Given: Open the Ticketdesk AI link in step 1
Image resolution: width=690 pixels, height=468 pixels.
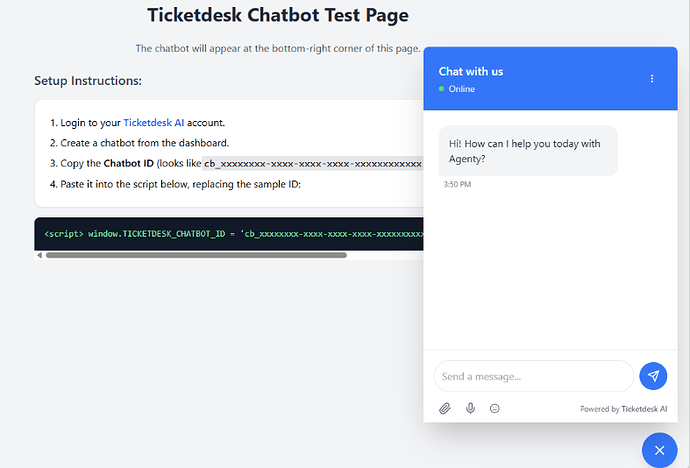Looking at the screenshot, I should coord(154,123).
